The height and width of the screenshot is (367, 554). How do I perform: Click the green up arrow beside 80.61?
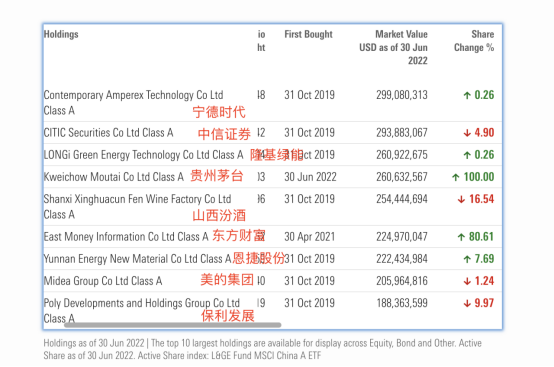(461, 237)
